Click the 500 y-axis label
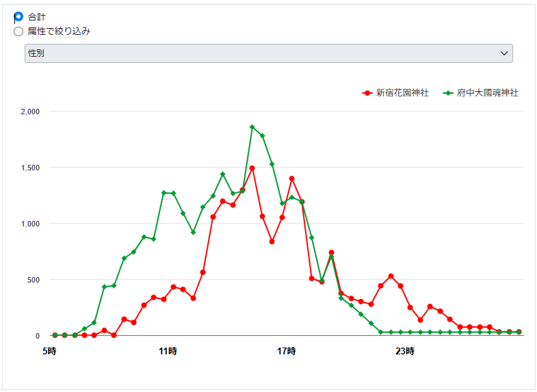The image size is (537, 392). tap(34, 280)
